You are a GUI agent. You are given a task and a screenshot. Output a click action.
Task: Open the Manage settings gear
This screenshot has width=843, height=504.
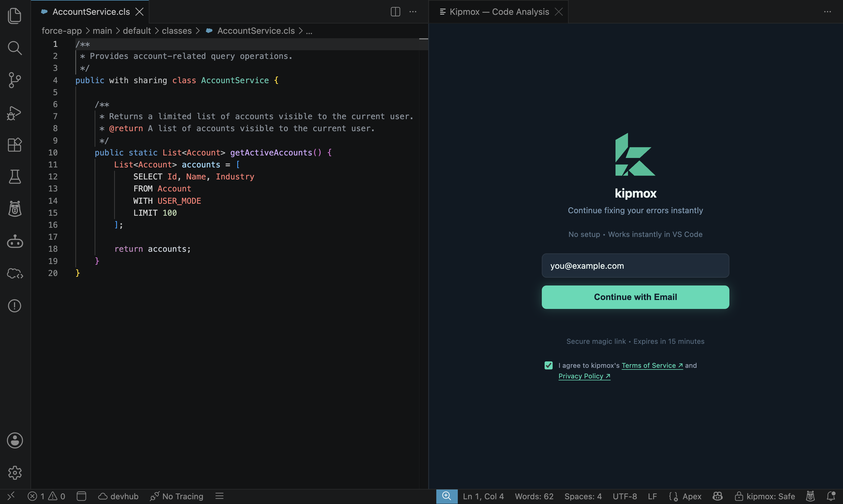click(x=15, y=472)
